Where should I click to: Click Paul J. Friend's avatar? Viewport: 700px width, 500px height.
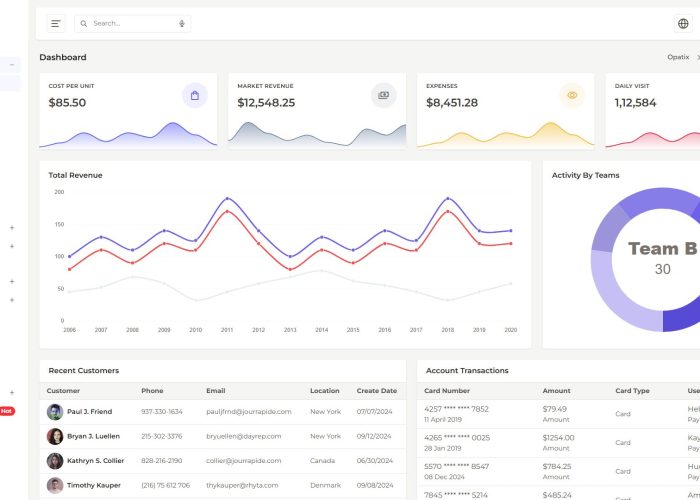pyautogui.click(x=55, y=412)
